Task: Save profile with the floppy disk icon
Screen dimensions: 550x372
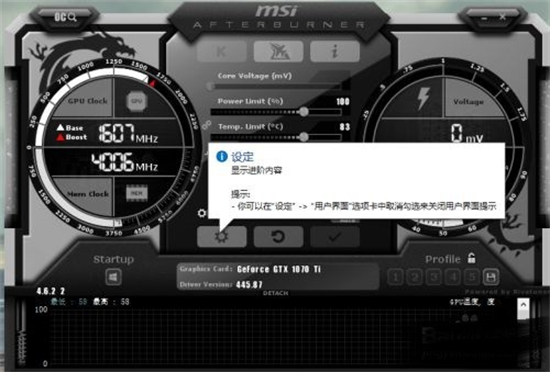Action: pos(491,277)
